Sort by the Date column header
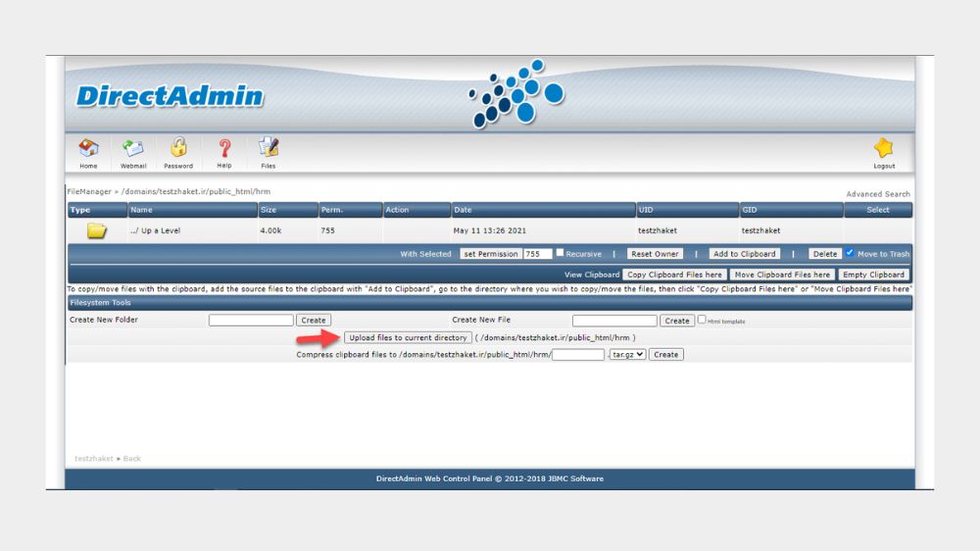The width and height of the screenshot is (980, 551). click(x=463, y=210)
